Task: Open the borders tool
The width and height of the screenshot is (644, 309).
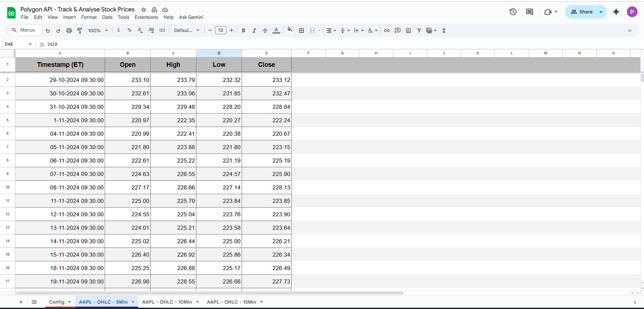Action: click(301, 31)
